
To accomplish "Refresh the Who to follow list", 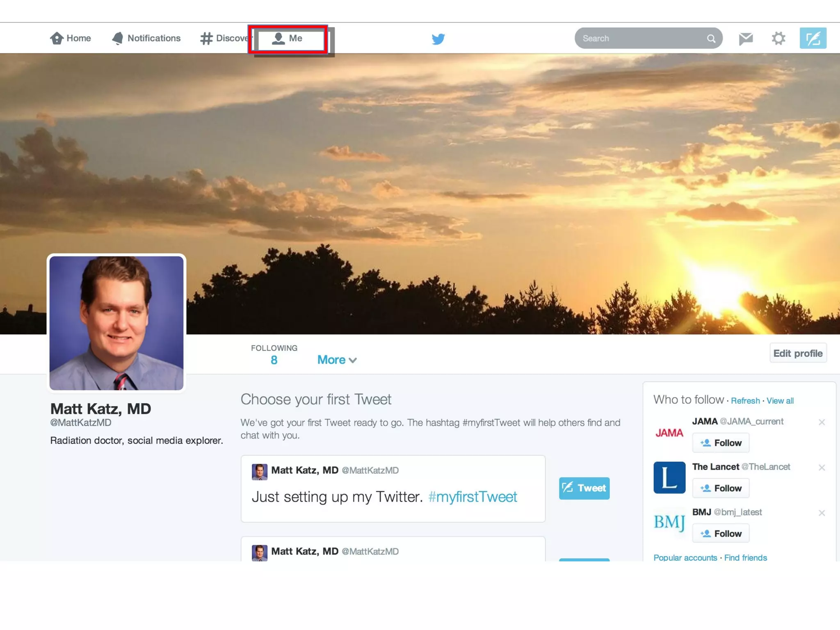I will click(745, 401).
